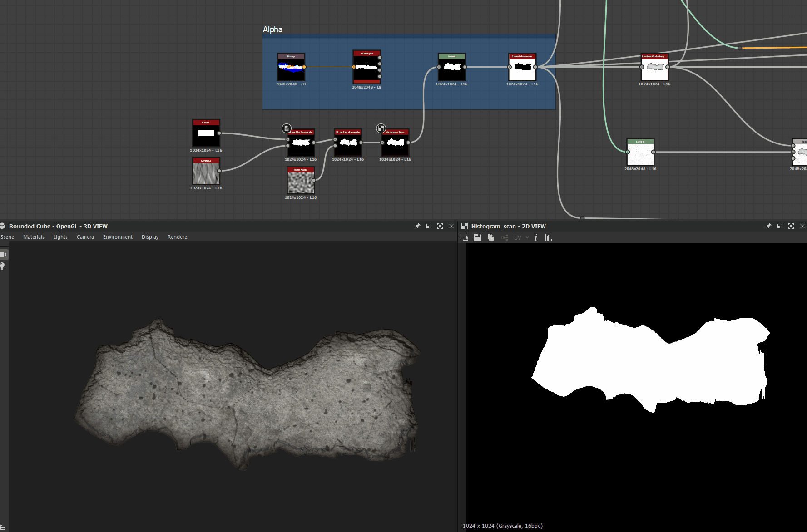Screen dimensions: 807x532
Task: Toggle floating dock for the 2D view panel
Action: pyautogui.click(x=780, y=226)
